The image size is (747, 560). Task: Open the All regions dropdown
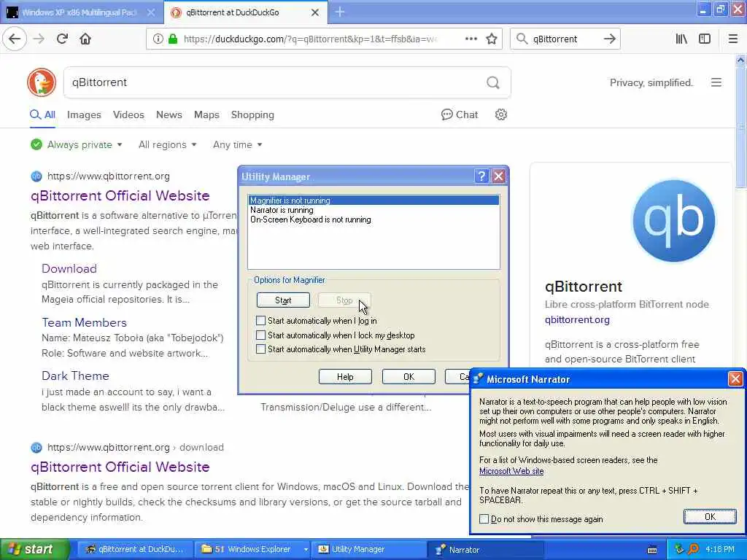point(167,145)
